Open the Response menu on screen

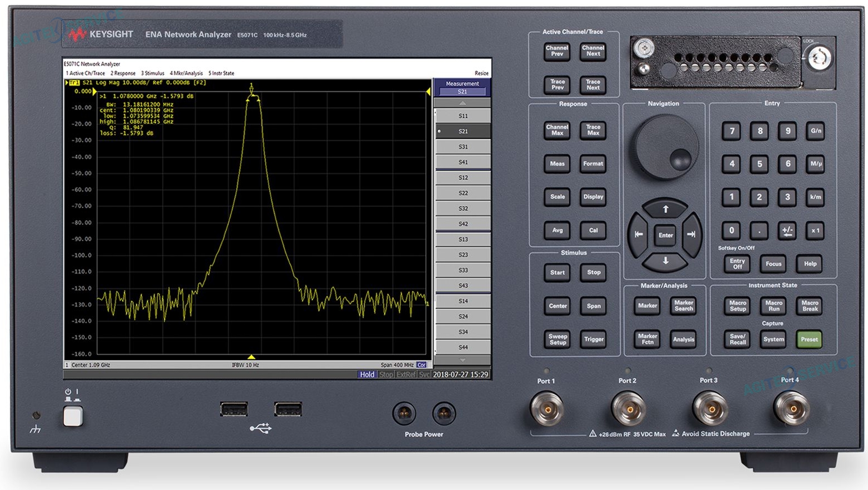pos(123,73)
